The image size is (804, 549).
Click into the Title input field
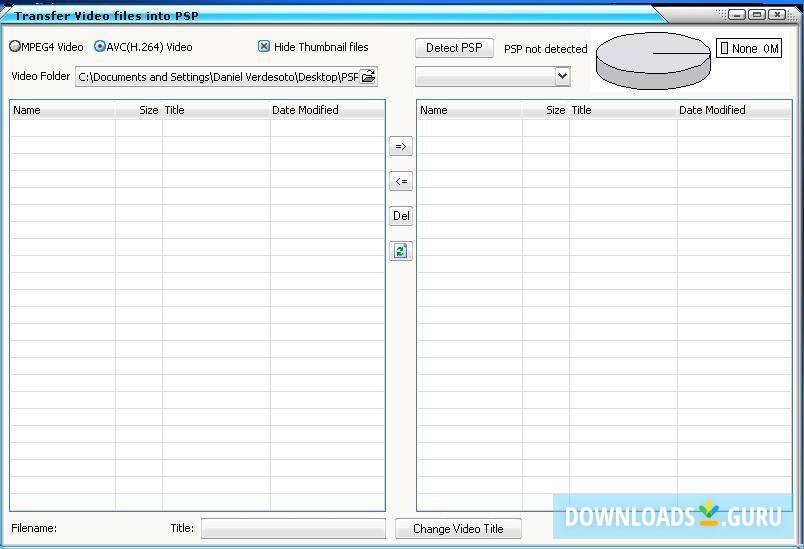[293, 528]
